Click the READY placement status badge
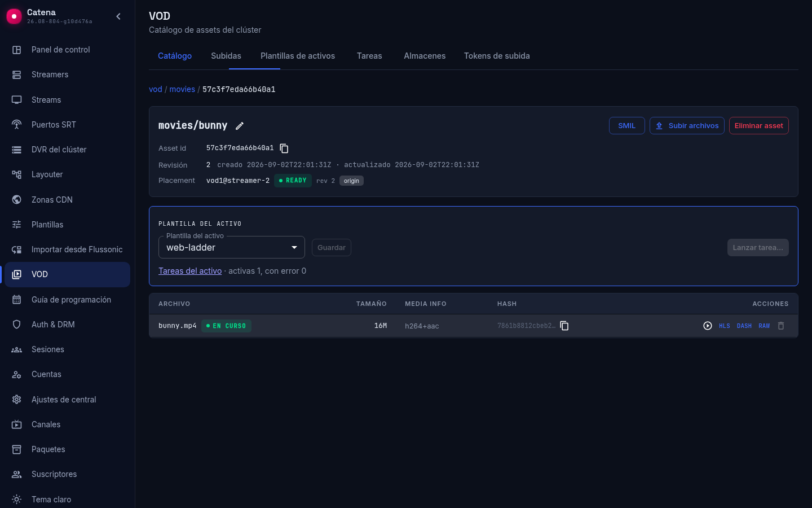Screen dimensions: 812x508 (x=293, y=181)
